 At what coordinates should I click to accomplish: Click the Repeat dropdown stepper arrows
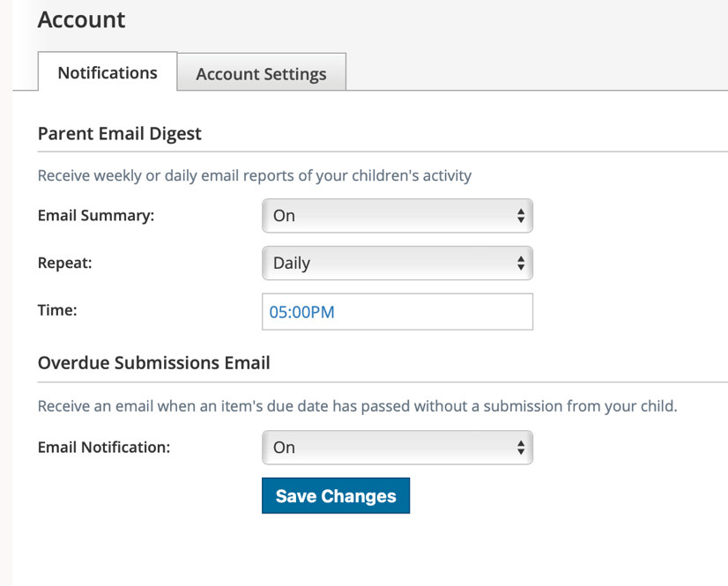(x=522, y=263)
